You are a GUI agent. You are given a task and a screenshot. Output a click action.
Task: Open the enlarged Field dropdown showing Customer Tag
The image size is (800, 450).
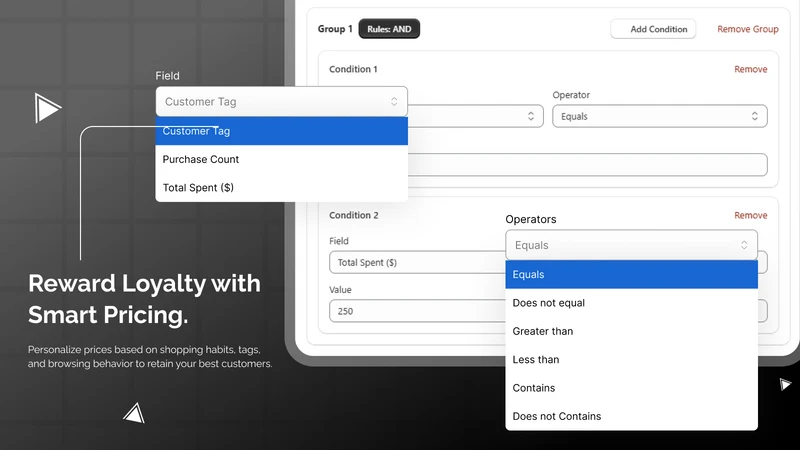(282, 102)
